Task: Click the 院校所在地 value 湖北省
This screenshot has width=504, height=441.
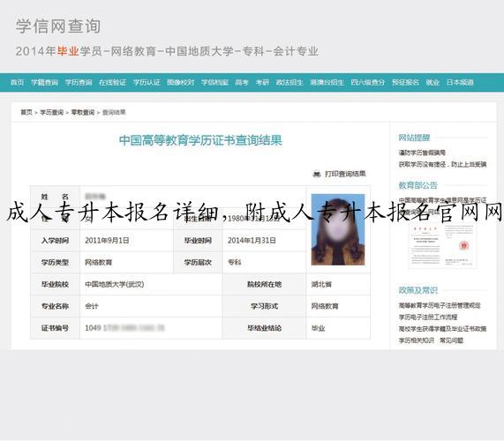Action: coord(321,284)
